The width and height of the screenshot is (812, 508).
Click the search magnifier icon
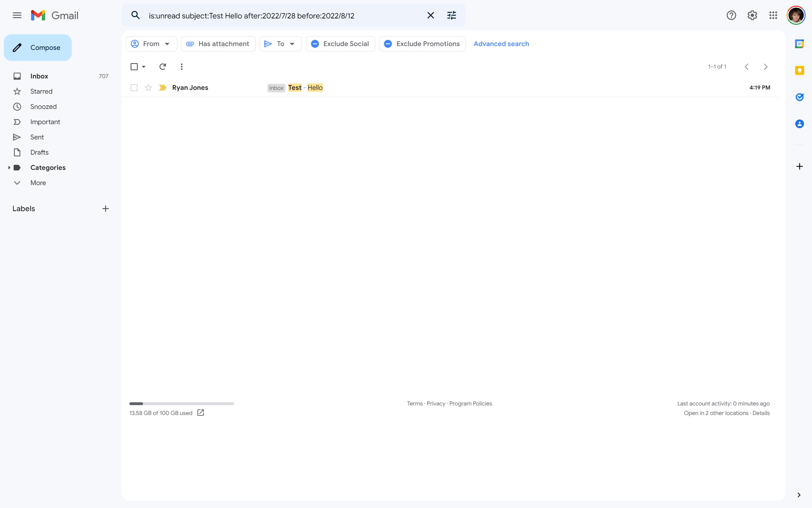pyautogui.click(x=135, y=16)
